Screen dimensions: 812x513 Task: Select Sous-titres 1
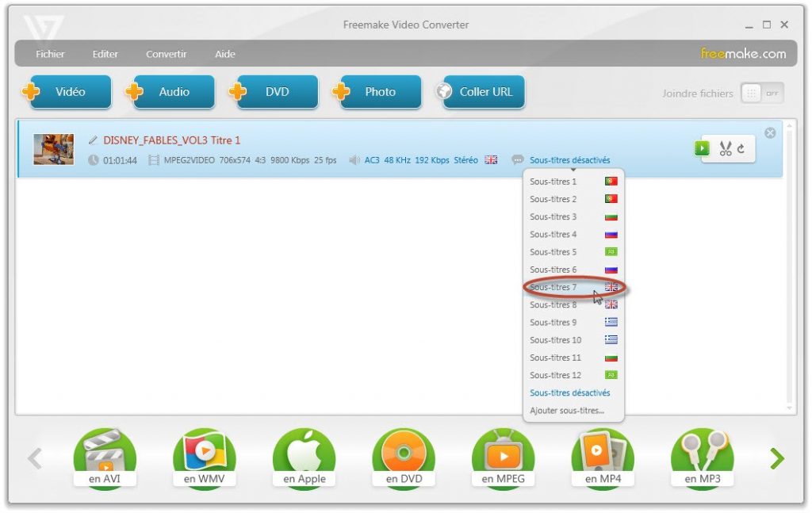[573, 182]
